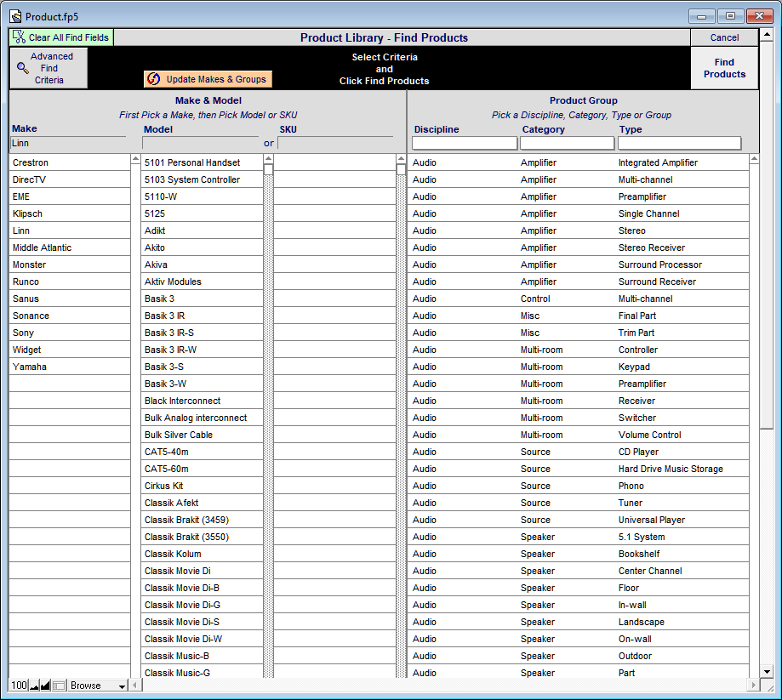
Task: Click the Product Group list scroll-up arrow
Action: (x=754, y=159)
